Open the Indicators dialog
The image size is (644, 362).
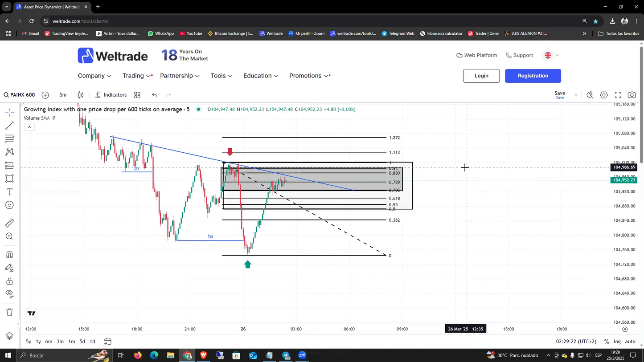tap(111, 95)
